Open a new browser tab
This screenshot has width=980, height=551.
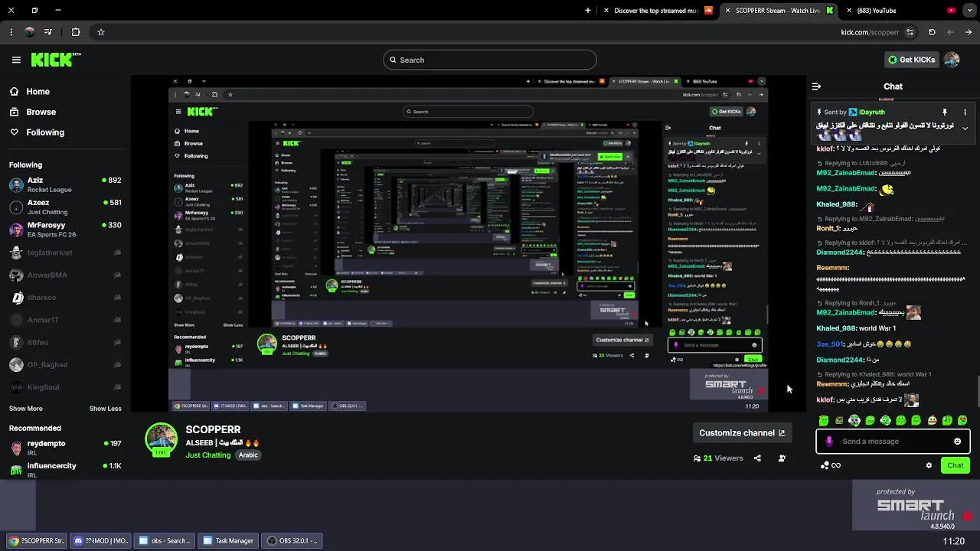(588, 11)
